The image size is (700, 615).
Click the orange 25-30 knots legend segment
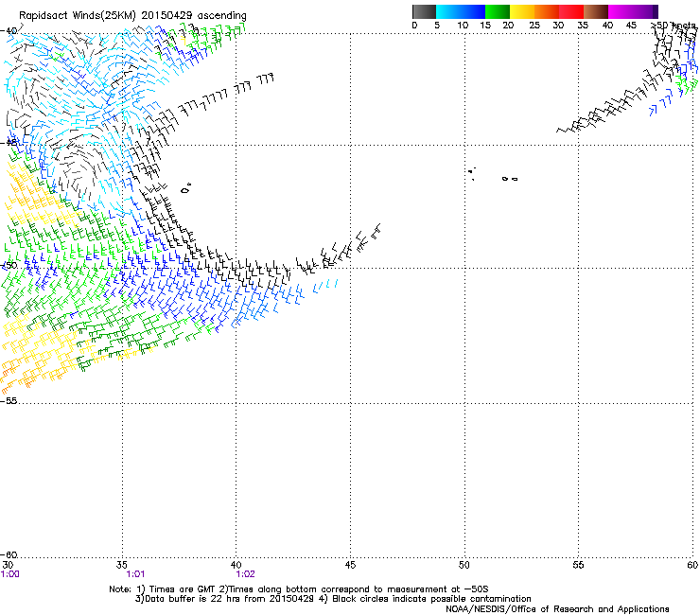[547, 11]
